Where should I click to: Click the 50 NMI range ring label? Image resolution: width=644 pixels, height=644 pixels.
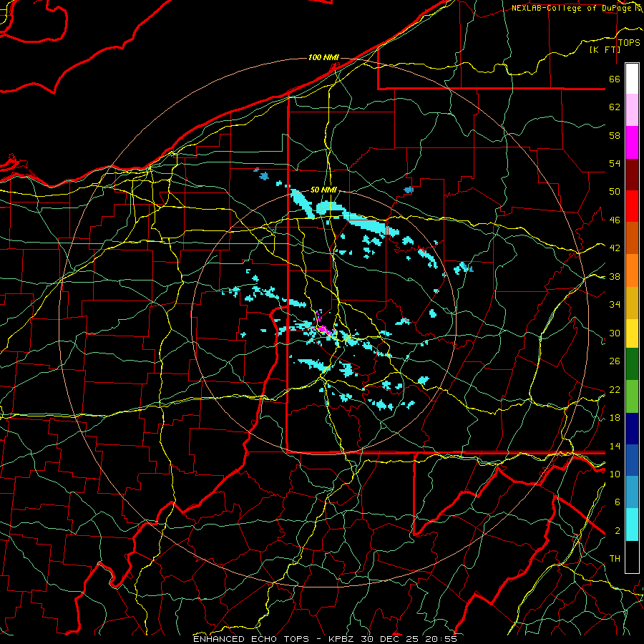pyautogui.click(x=323, y=190)
